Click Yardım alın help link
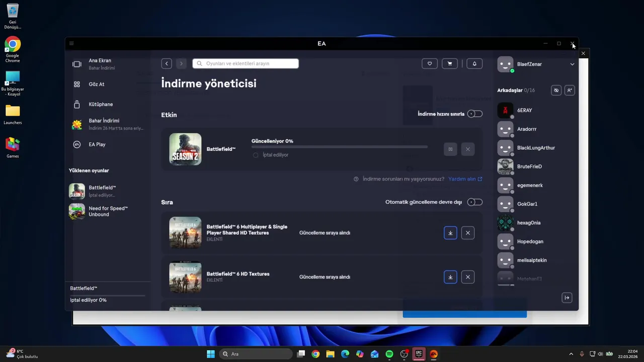Screen dimensions: 644x362 [x=465, y=179]
